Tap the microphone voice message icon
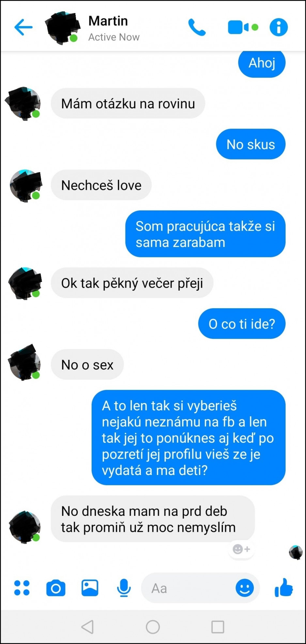 click(x=124, y=588)
